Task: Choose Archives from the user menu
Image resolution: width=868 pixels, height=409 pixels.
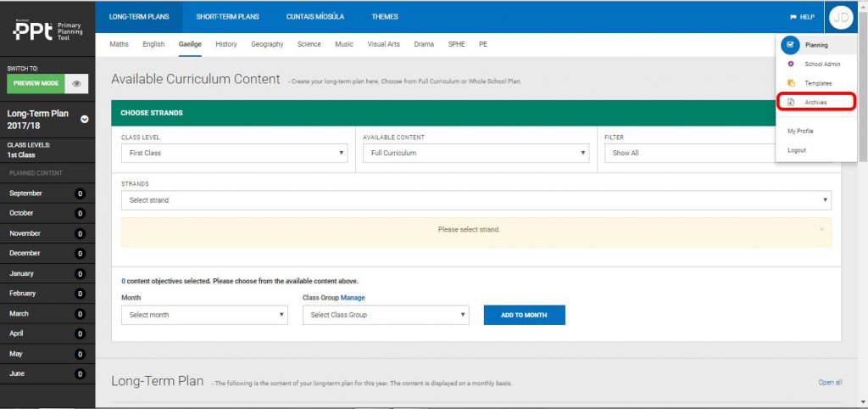Action: click(x=816, y=103)
